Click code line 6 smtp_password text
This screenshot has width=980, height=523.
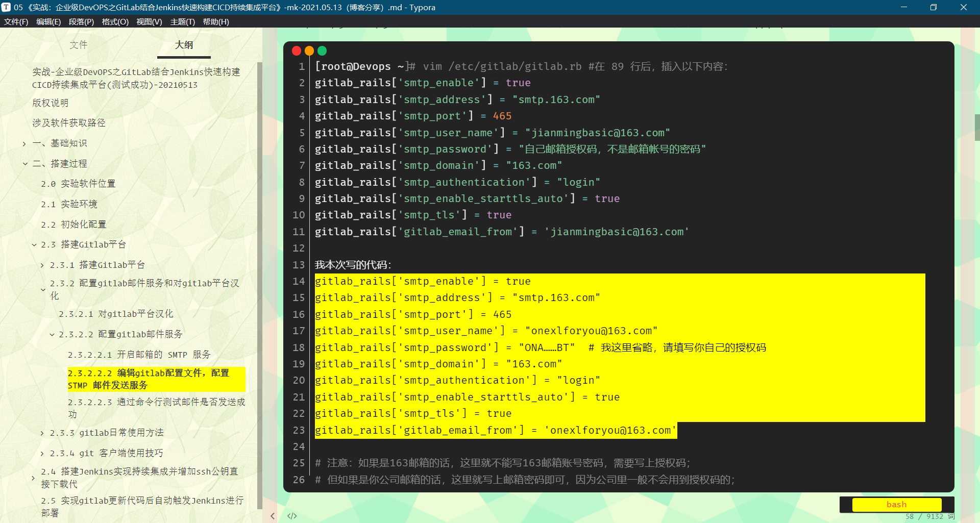coord(510,149)
